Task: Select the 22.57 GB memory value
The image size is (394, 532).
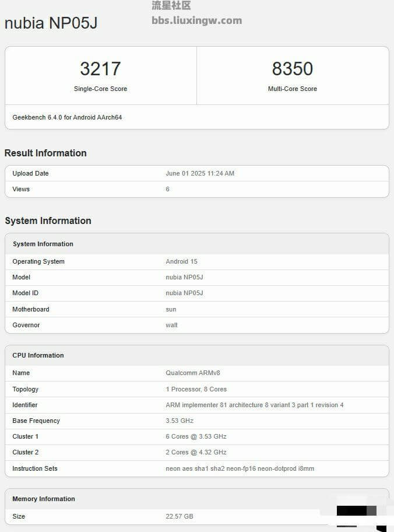Action: pyautogui.click(x=180, y=516)
